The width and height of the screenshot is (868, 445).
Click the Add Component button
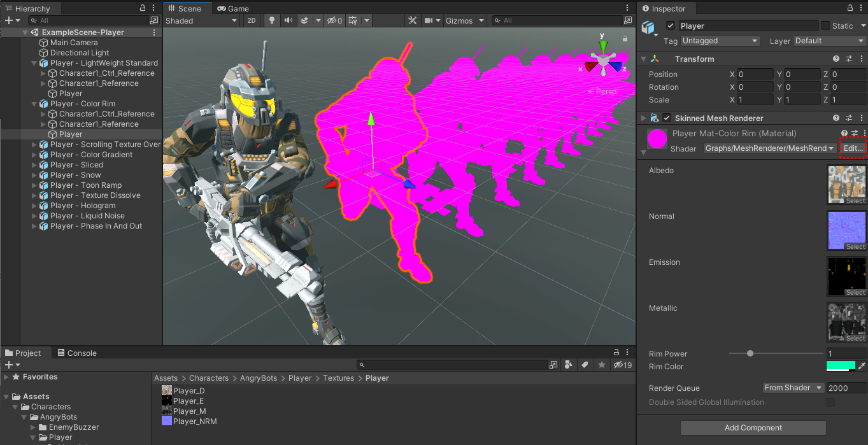click(x=753, y=428)
